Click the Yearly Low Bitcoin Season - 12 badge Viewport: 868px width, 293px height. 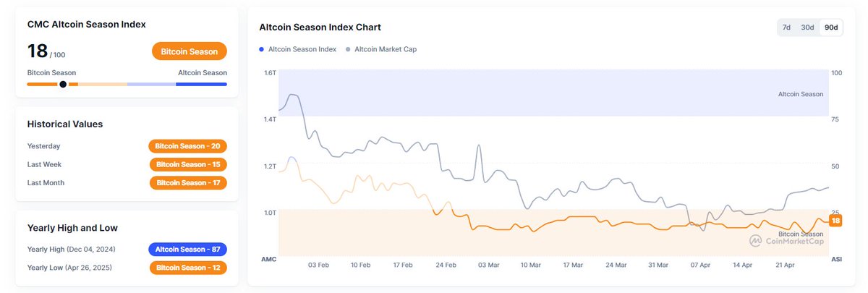(x=188, y=268)
